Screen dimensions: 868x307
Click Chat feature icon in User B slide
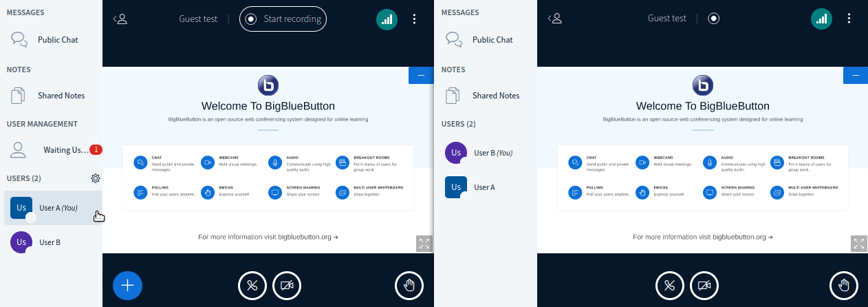574,162
